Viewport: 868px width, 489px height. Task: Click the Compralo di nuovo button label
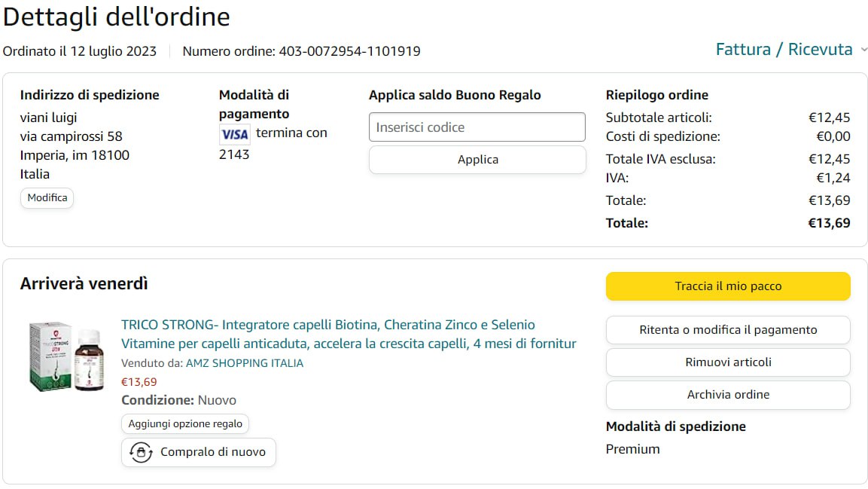(212, 452)
